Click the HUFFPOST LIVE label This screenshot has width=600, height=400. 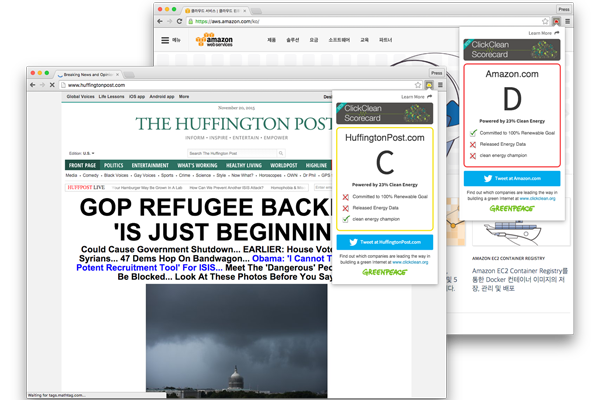[86, 187]
